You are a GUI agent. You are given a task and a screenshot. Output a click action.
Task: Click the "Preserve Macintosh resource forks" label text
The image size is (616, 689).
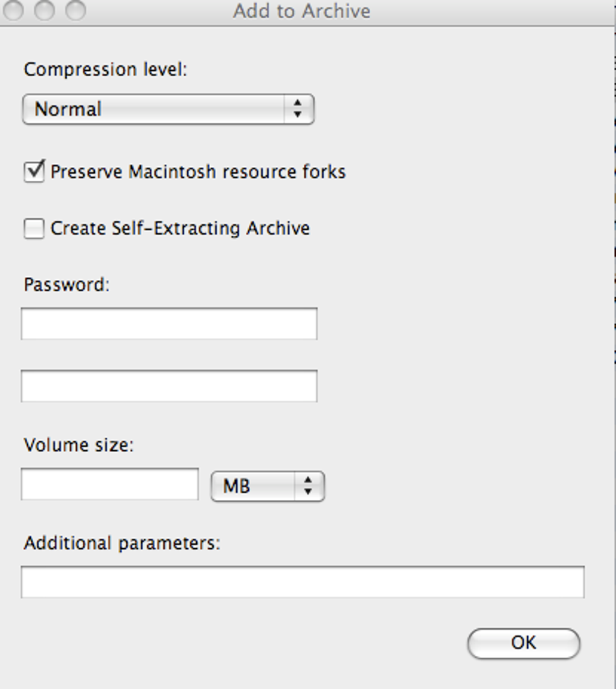(198, 172)
